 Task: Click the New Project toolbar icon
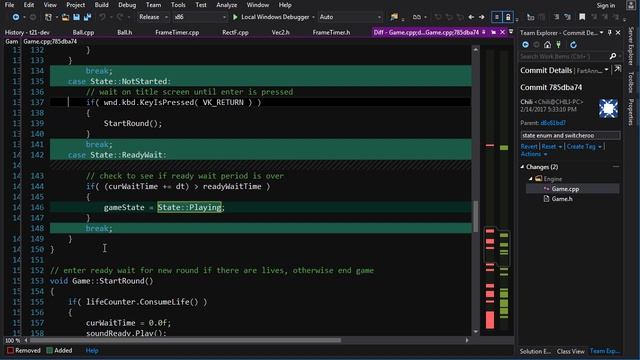pyautogui.click(x=48, y=17)
